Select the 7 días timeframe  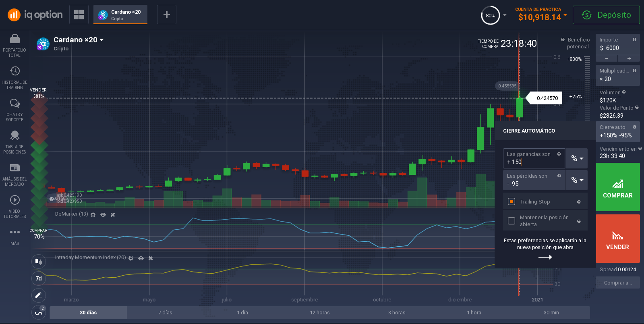tap(165, 313)
